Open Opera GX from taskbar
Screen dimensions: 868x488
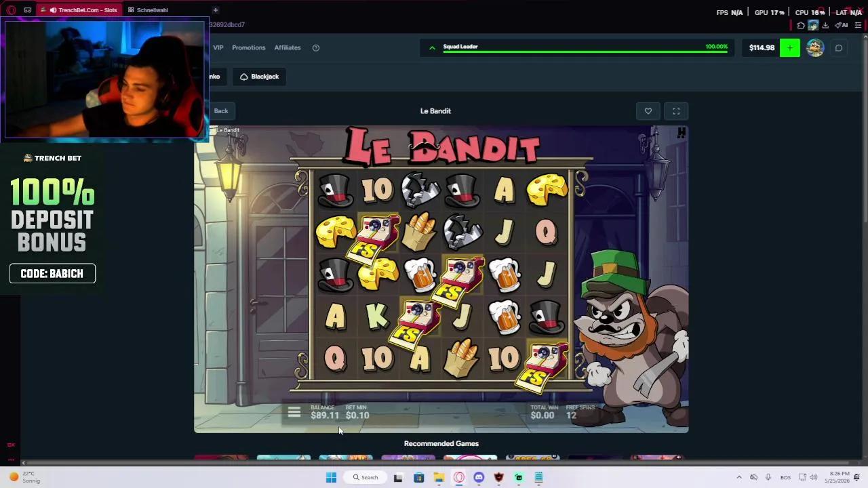tap(459, 477)
